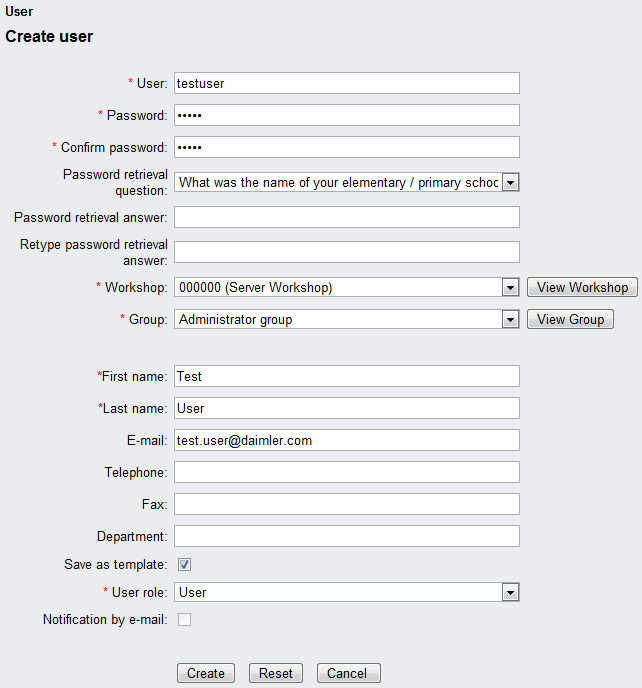Toggle the Save as template checkbox

click(x=185, y=565)
